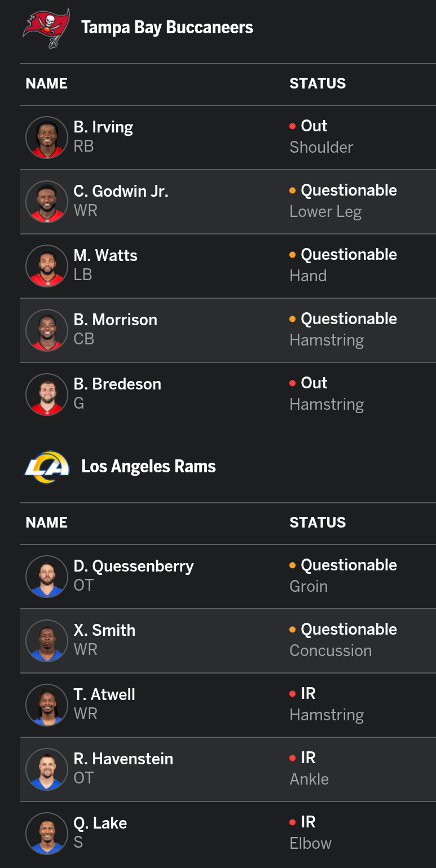Image resolution: width=436 pixels, height=868 pixels.
Task: Click the Rams STATUS column header
Action: pos(318,523)
